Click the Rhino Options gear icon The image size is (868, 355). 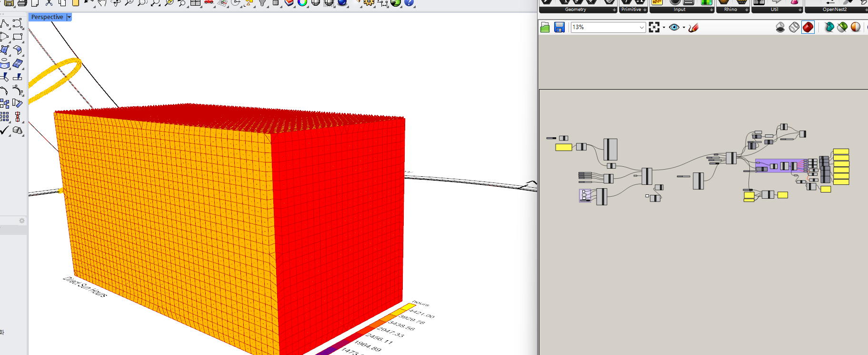click(x=369, y=3)
